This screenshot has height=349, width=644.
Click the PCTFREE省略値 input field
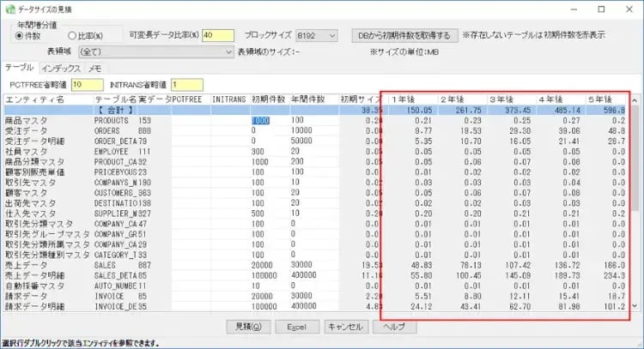(x=88, y=84)
